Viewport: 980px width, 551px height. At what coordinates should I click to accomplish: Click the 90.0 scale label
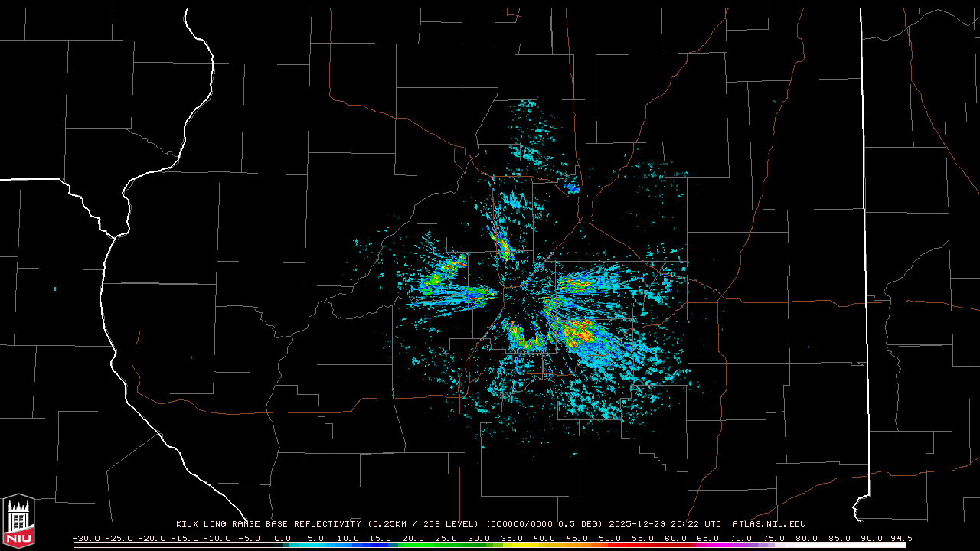pos(874,538)
